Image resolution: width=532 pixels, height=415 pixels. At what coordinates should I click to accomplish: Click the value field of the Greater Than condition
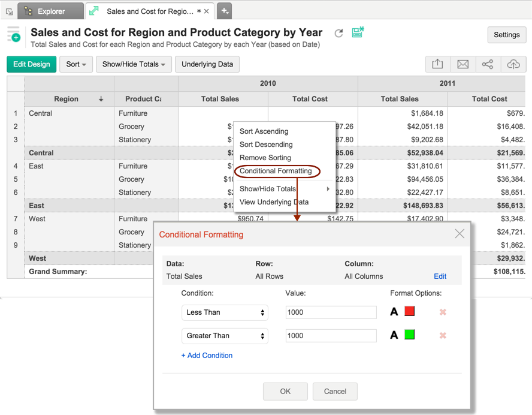pyautogui.click(x=331, y=336)
